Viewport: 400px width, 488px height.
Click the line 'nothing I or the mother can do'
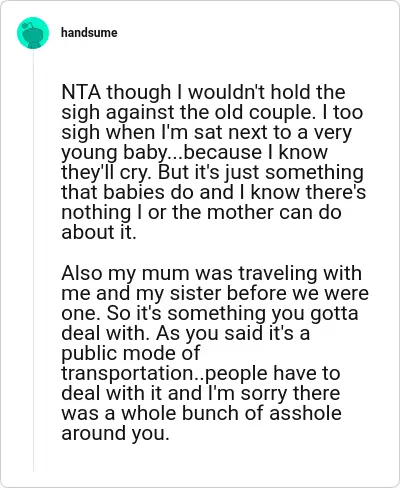click(201, 212)
